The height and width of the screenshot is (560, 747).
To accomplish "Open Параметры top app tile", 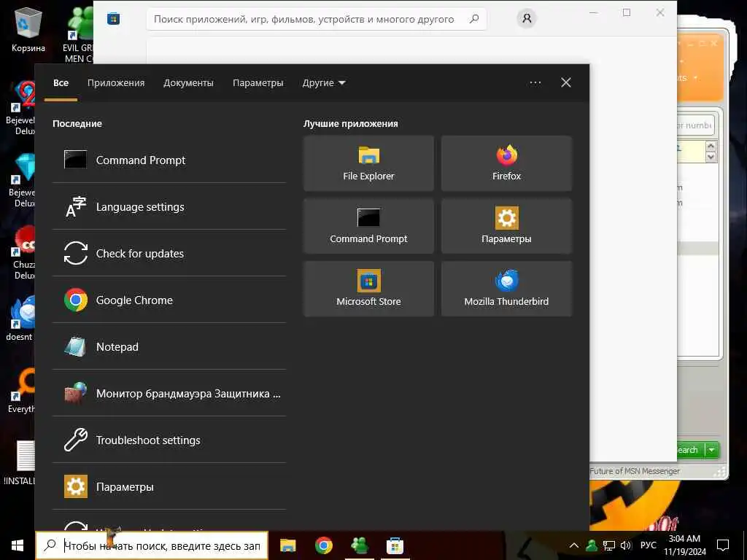I will [x=506, y=226].
